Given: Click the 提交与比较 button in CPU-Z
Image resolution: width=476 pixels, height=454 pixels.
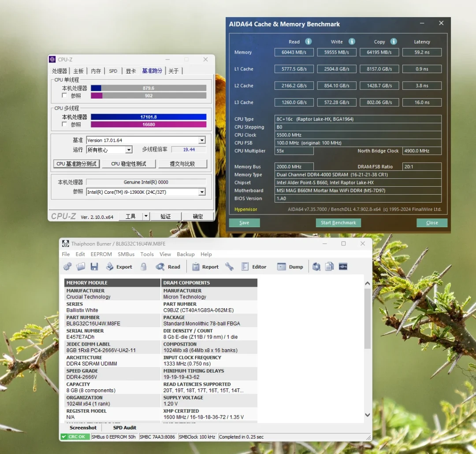Looking at the screenshot, I should tap(182, 164).
